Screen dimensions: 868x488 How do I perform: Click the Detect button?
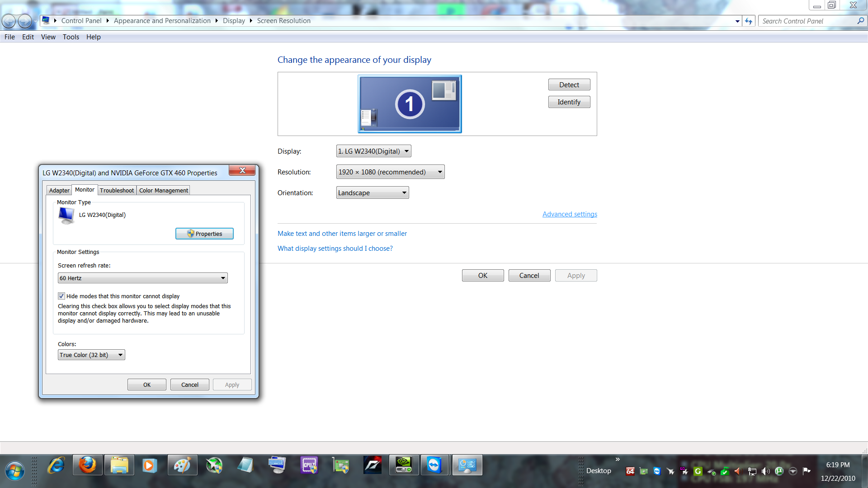569,84
